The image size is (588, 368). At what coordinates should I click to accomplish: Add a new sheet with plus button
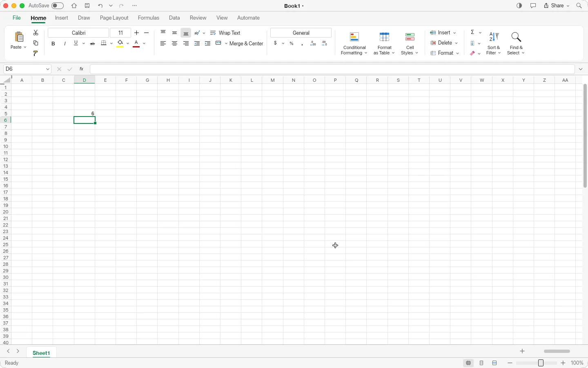point(522,351)
